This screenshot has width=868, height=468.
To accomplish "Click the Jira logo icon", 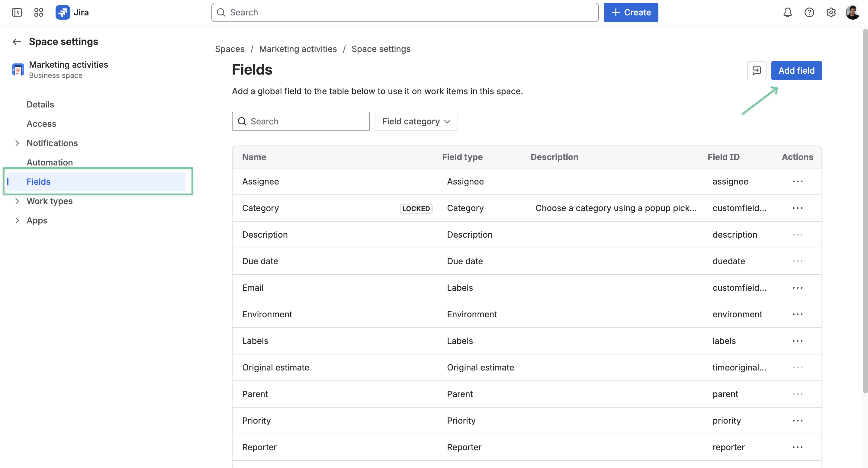I will (x=63, y=12).
